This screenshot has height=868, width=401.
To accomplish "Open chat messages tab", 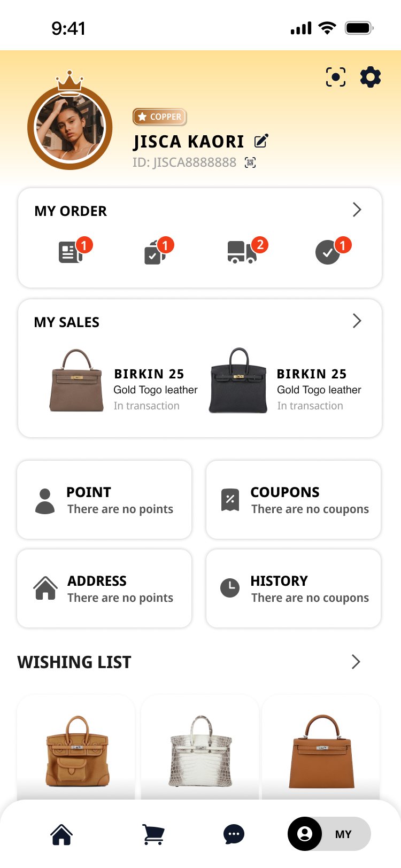I will click(x=234, y=834).
